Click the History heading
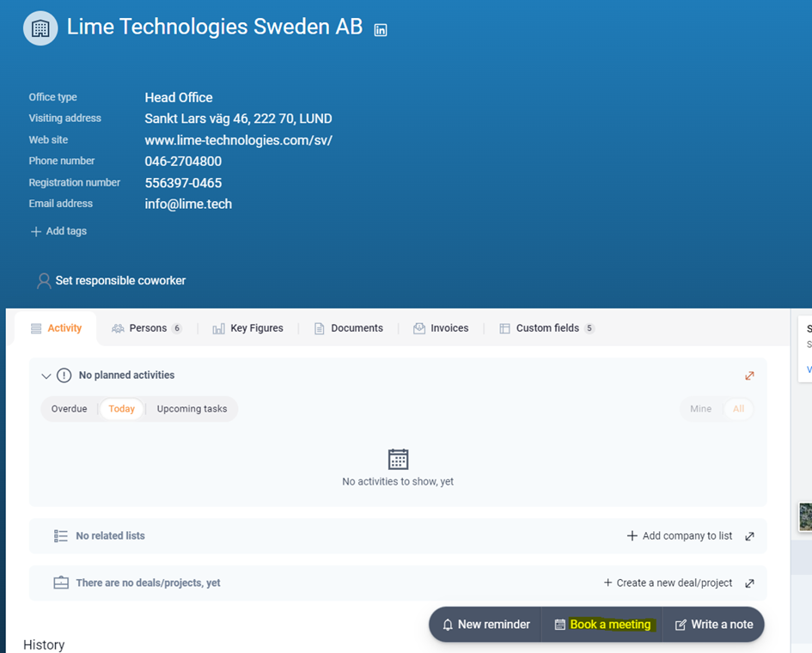This screenshot has width=812, height=653. (x=44, y=644)
